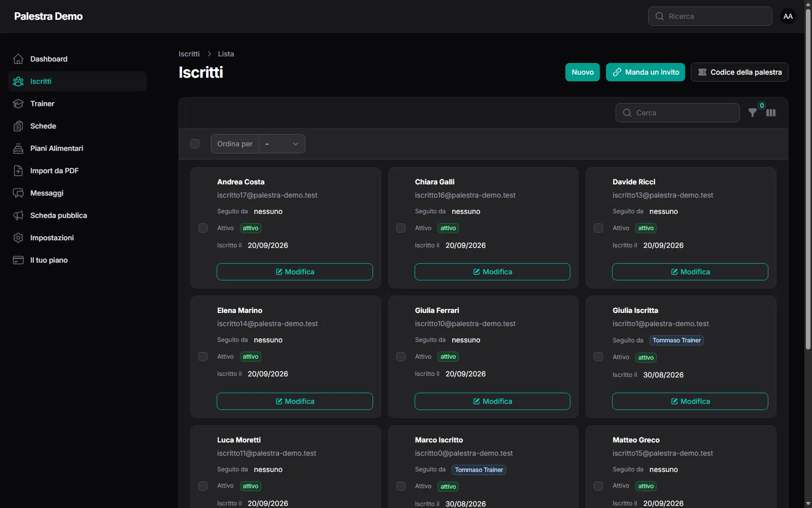
Task: Select Matteo Greco's card checkbox
Action: tap(598, 486)
